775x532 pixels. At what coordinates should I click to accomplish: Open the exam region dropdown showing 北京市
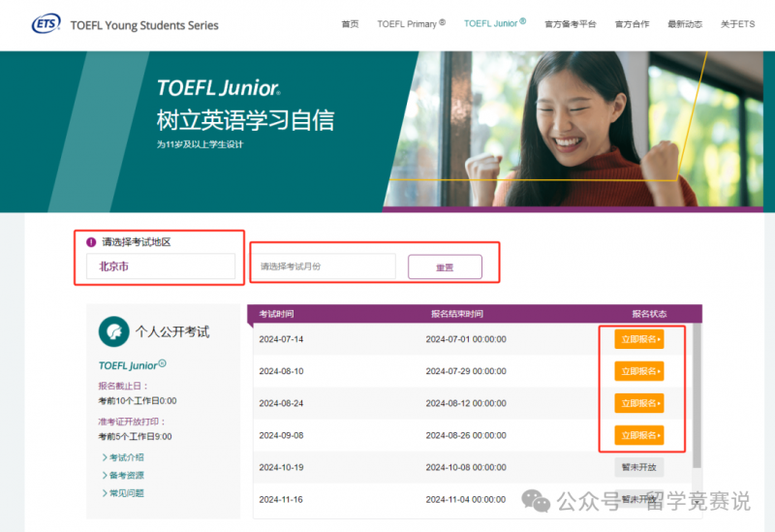coord(161,266)
